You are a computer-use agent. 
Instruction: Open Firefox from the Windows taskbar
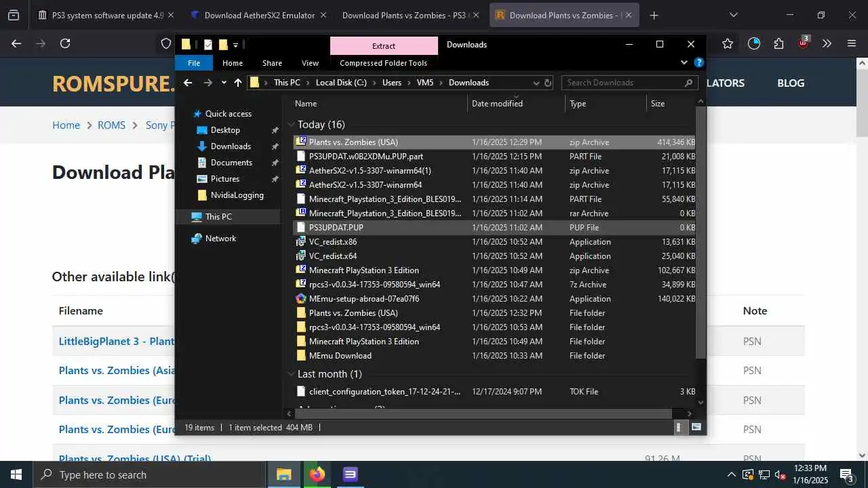click(x=317, y=474)
